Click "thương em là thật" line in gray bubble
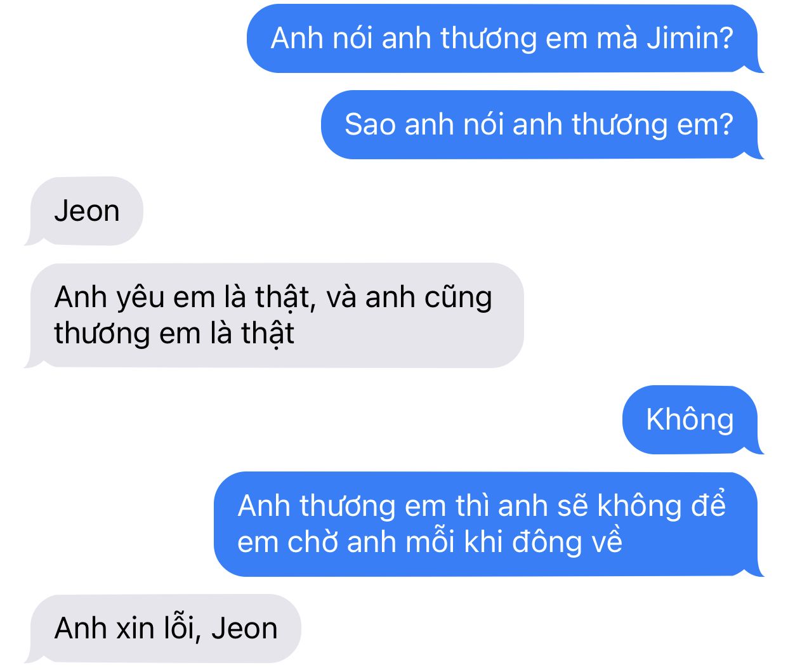Viewport: 788px width, 672px height. (x=174, y=334)
